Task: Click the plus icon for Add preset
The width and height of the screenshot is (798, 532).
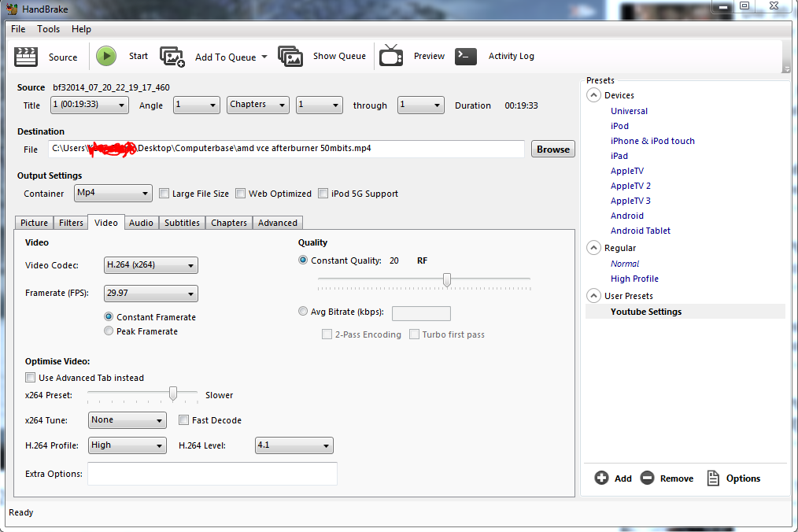Action: pyautogui.click(x=601, y=478)
